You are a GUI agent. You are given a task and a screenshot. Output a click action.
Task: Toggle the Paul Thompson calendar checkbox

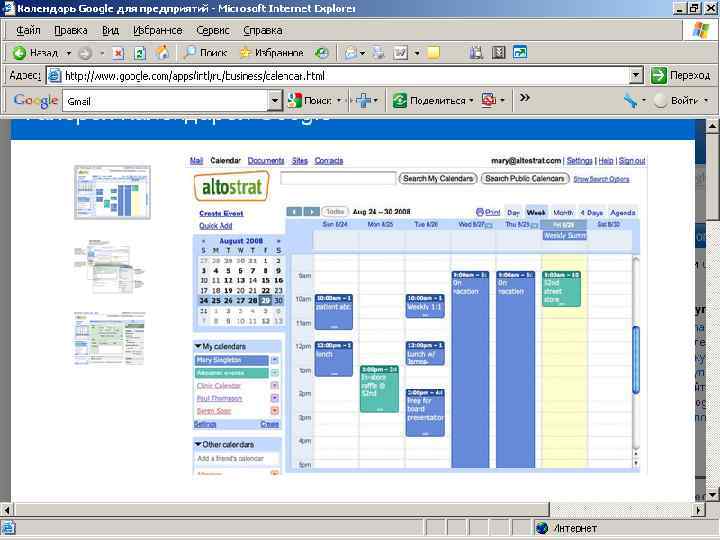275,398
